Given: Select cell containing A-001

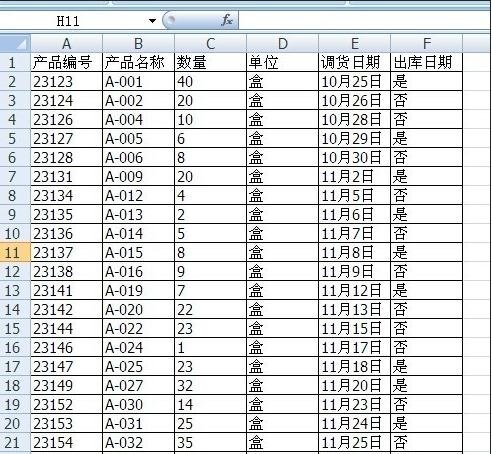Looking at the screenshot, I should click(139, 81).
